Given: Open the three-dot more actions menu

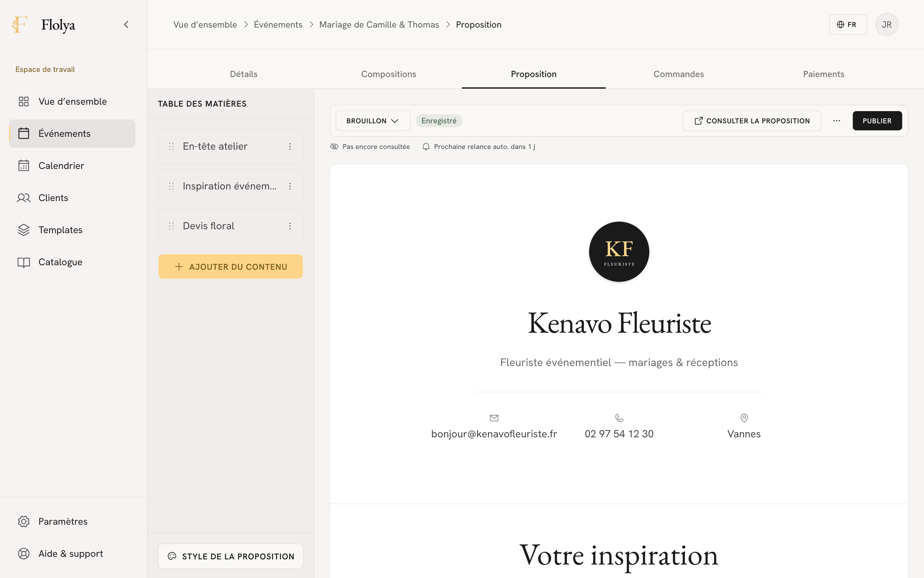Looking at the screenshot, I should point(836,121).
